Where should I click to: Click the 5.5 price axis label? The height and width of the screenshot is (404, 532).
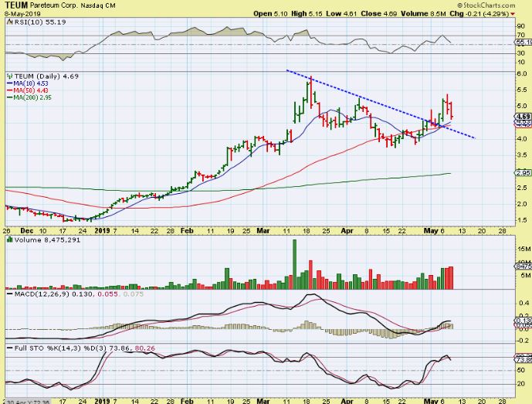[x=522, y=90]
